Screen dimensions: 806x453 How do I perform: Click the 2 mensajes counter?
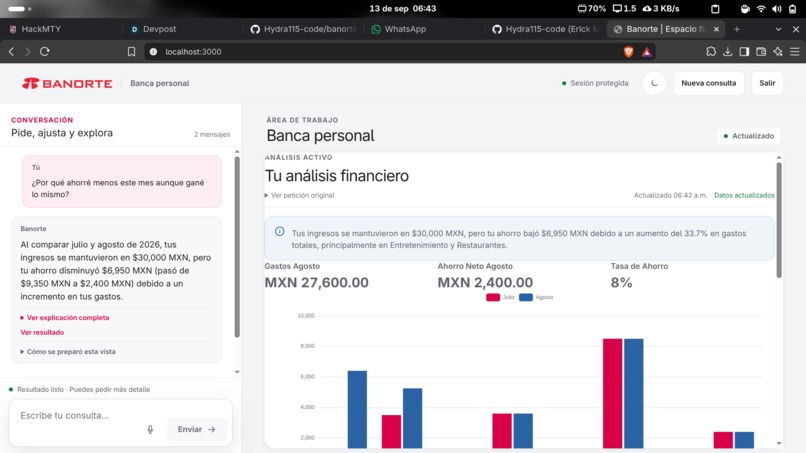212,134
